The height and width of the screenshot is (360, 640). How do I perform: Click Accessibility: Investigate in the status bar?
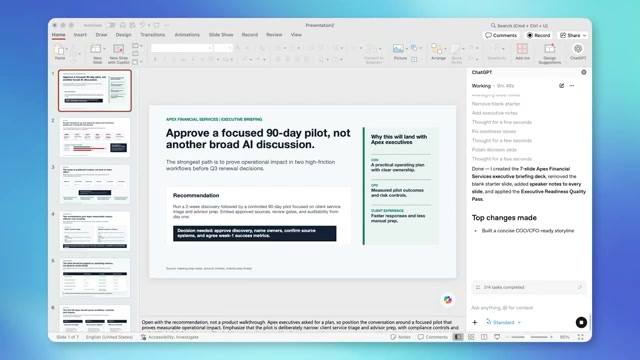tap(169, 337)
